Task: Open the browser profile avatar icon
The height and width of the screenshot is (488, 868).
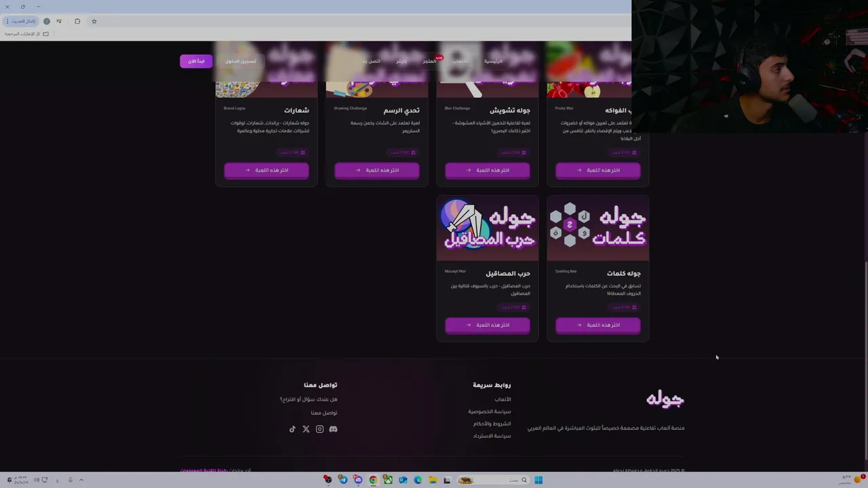Action: tap(47, 21)
